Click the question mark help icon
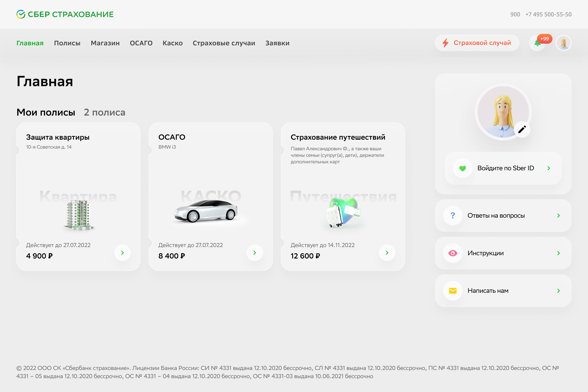 (x=452, y=216)
